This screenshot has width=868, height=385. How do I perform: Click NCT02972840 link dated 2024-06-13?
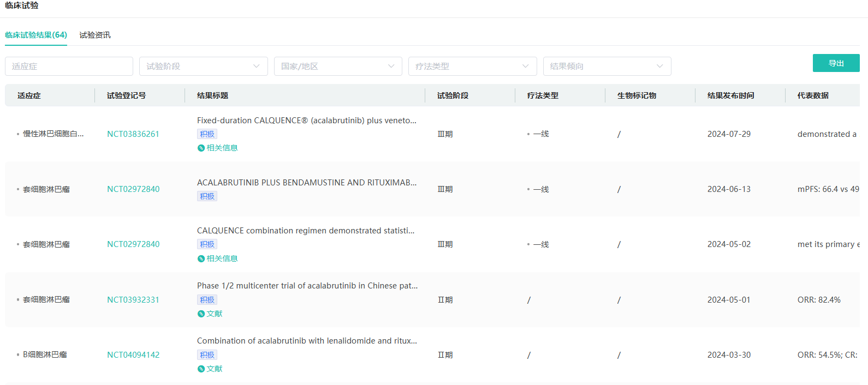click(133, 189)
